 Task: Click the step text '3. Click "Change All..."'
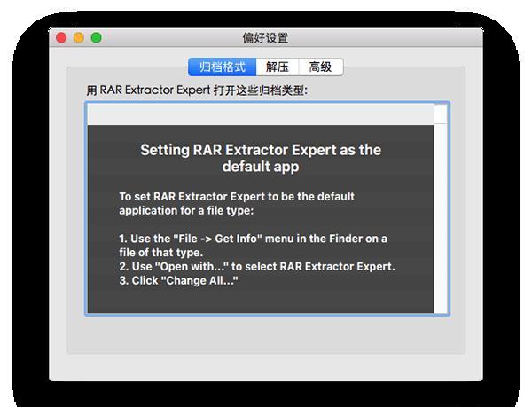(x=178, y=280)
